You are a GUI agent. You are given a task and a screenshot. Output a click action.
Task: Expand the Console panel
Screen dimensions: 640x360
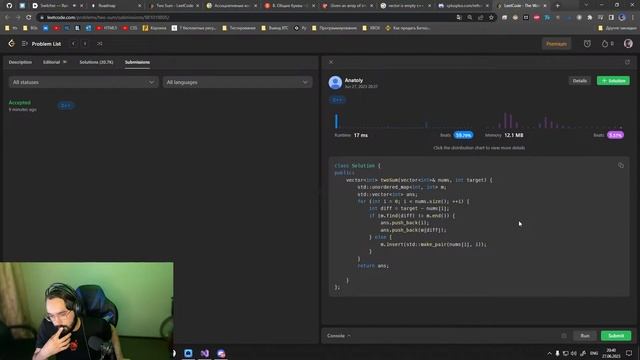pos(338,336)
